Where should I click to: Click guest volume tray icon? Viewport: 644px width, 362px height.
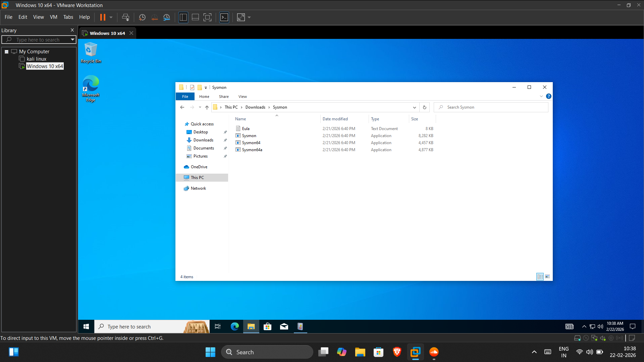click(x=600, y=326)
